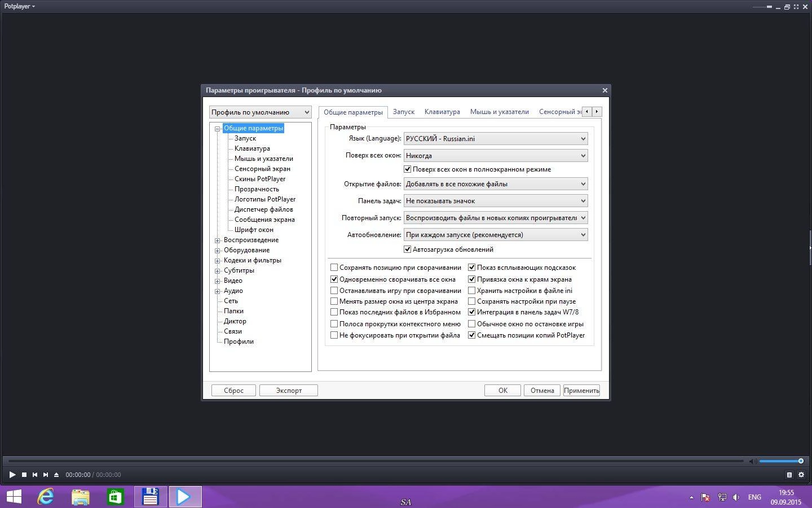Close the player settings dialog

604,90
